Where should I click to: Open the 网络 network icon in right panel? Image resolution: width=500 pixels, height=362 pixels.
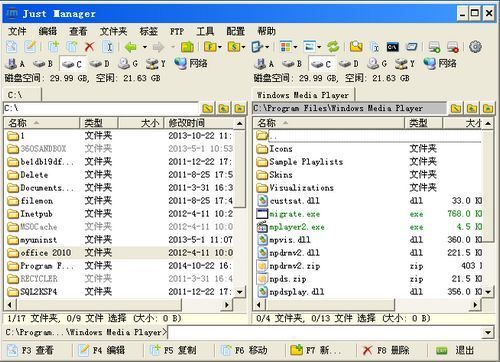tap(439, 63)
